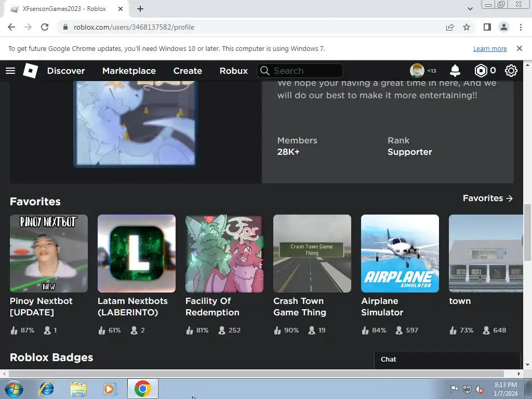The width and height of the screenshot is (532, 399).
Task: Expand the tab search dropdown arrow
Action: (470, 9)
